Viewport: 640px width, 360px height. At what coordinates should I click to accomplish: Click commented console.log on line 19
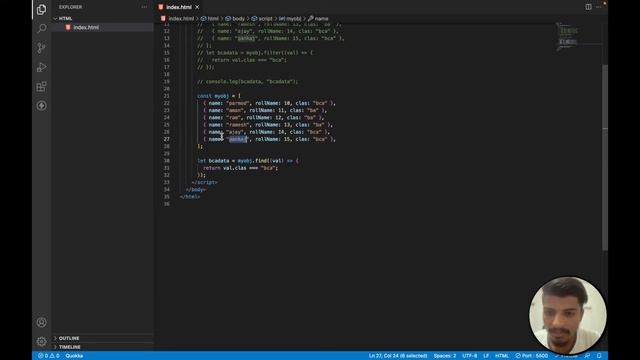tap(247, 82)
